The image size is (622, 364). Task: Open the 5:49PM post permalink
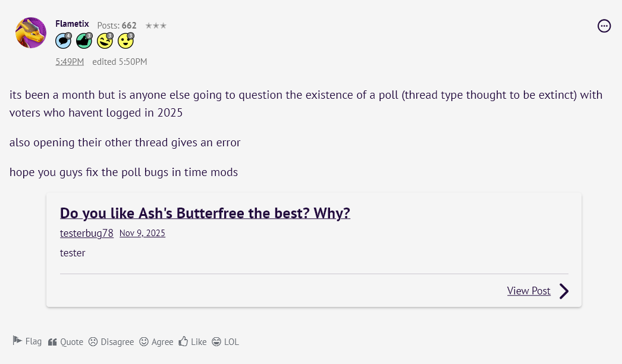70,62
